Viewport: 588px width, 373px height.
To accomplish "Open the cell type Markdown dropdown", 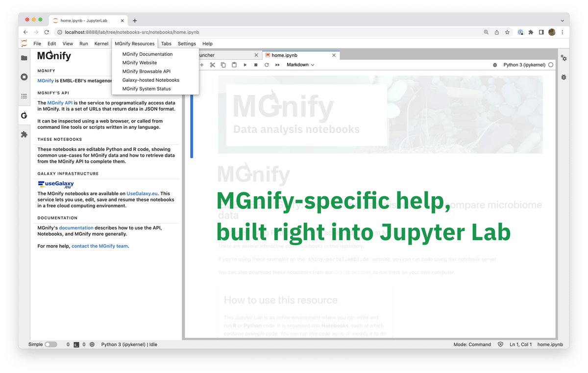I will pos(300,65).
